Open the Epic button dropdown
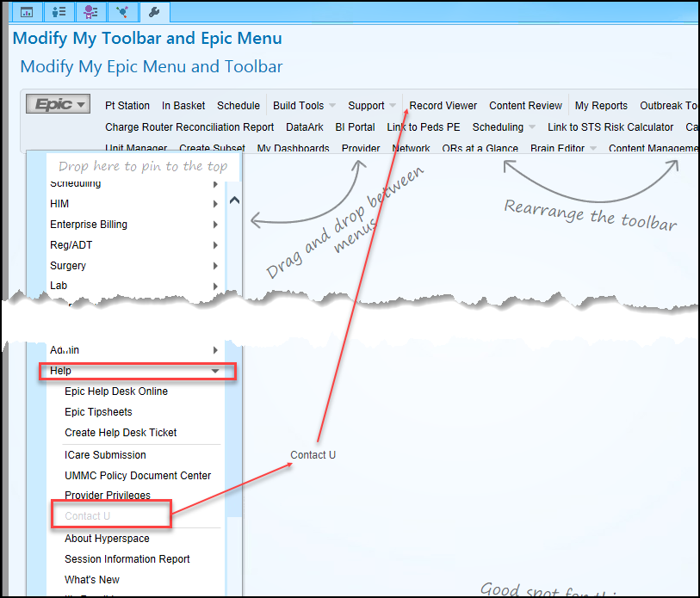This screenshot has width=700, height=598. (x=58, y=104)
